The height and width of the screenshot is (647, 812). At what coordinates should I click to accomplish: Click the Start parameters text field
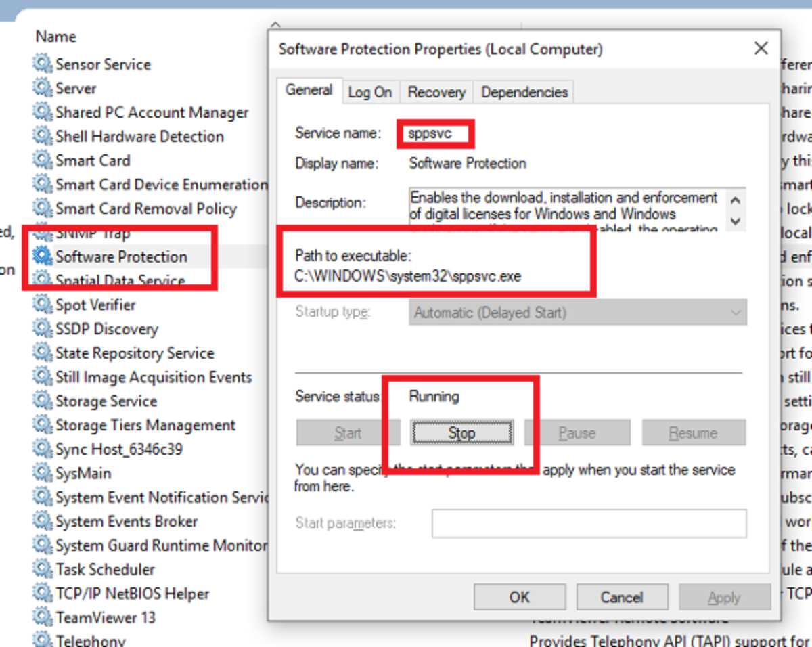[589, 523]
